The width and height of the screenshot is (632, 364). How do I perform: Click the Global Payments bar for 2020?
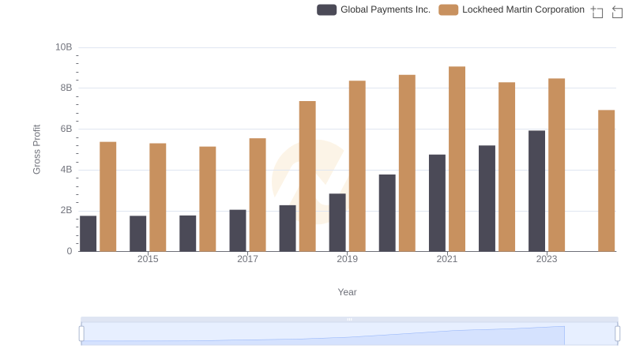click(387, 213)
